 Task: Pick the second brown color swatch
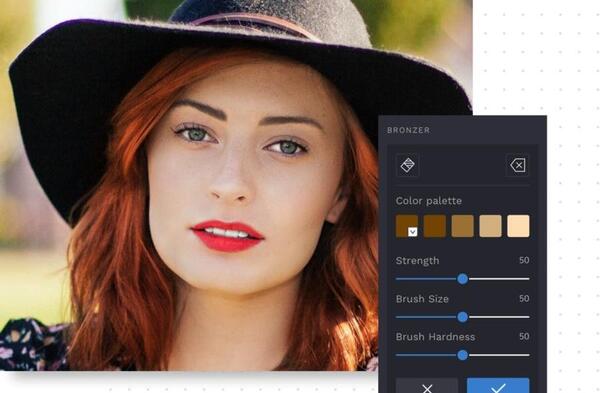point(435,226)
